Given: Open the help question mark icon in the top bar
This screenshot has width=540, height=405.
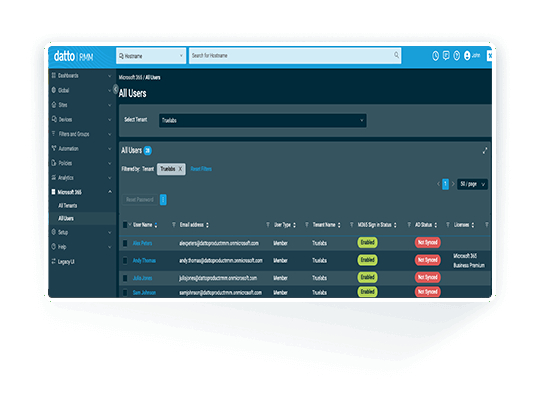Looking at the screenshot, I should pyautogui.click(x=457, y=55).
